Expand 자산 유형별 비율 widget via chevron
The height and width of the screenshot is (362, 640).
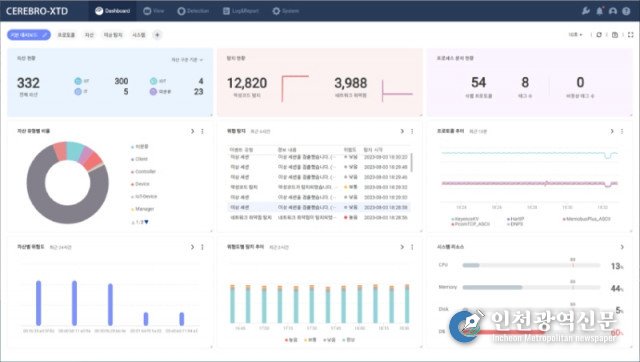click(192, 131)
